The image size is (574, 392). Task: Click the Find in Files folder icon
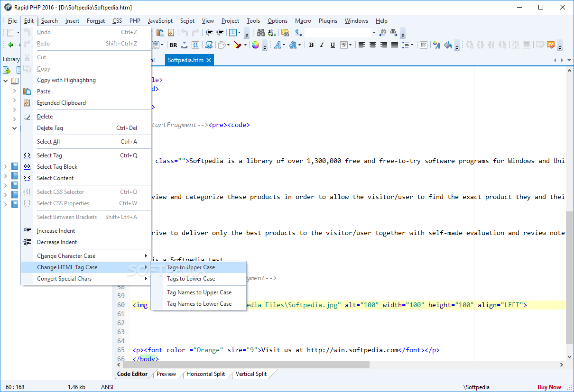285,33
